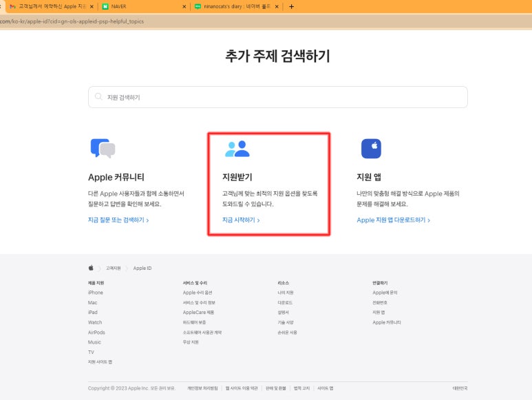Click the 지원 앱 card heading
The height and width of the screenshot is (400, 532).
[x=369, y=177]
